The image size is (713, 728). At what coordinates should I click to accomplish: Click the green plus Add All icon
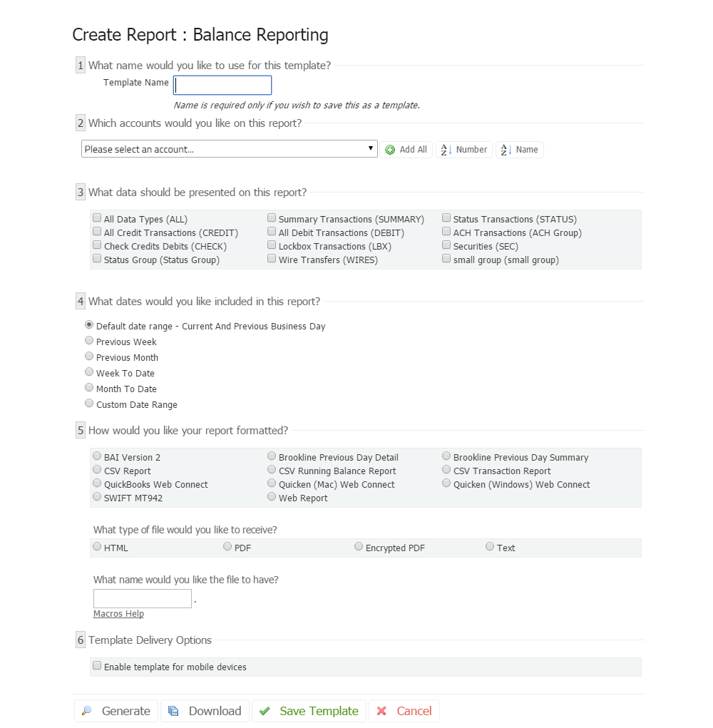tap(390, 150)
